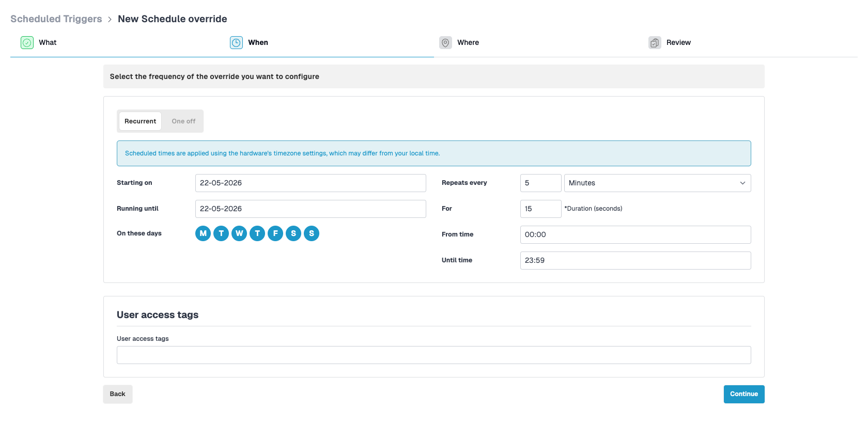The image size is (868, 425).
Task: Click the User access tags input box
Action: (434, 355)
